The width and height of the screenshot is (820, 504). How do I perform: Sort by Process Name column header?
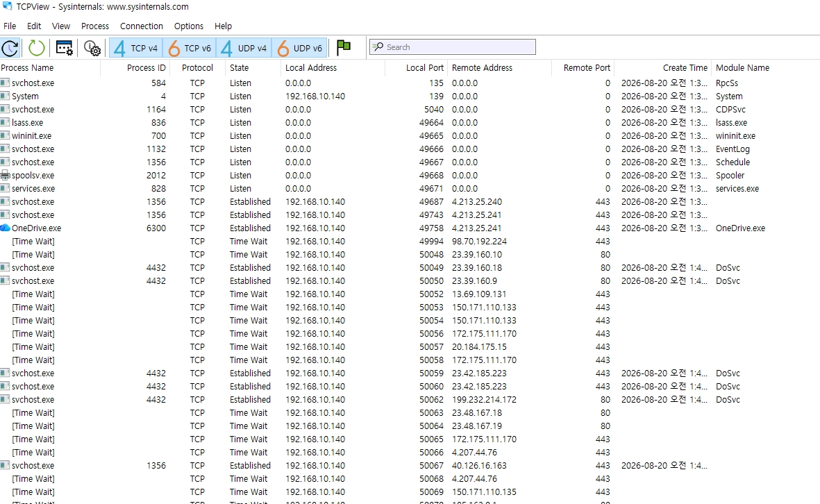coord(50,68)
